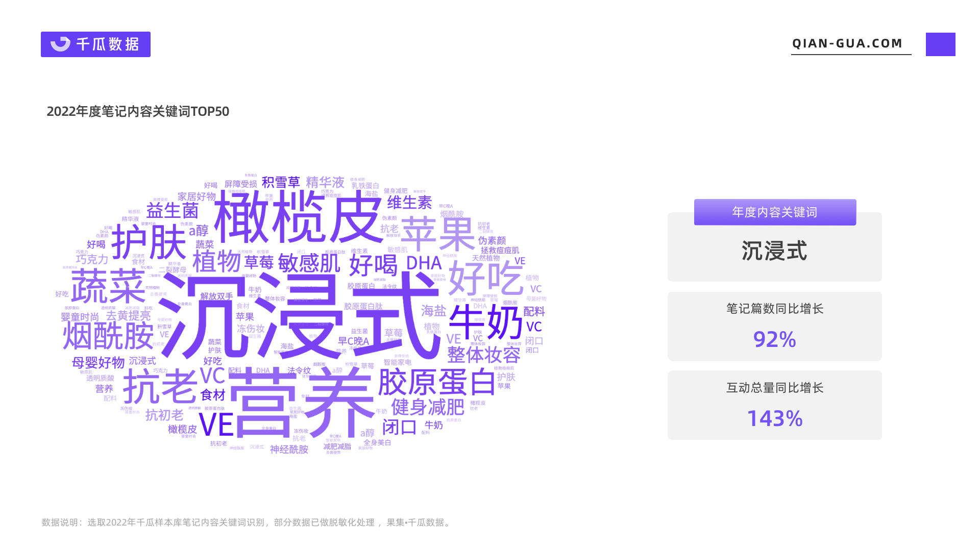Image resolution: width=980 pixels, height=551 pixels.
Task: Click the large 蔬菜 word in the cloud
Action: point(108,286)
